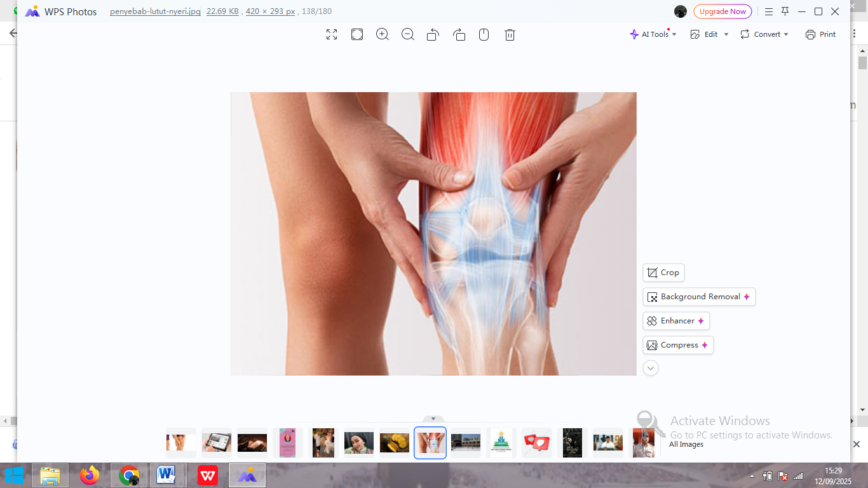Click the file name penyebab-lutut-nyeri.jpg

tap(155, 11)
